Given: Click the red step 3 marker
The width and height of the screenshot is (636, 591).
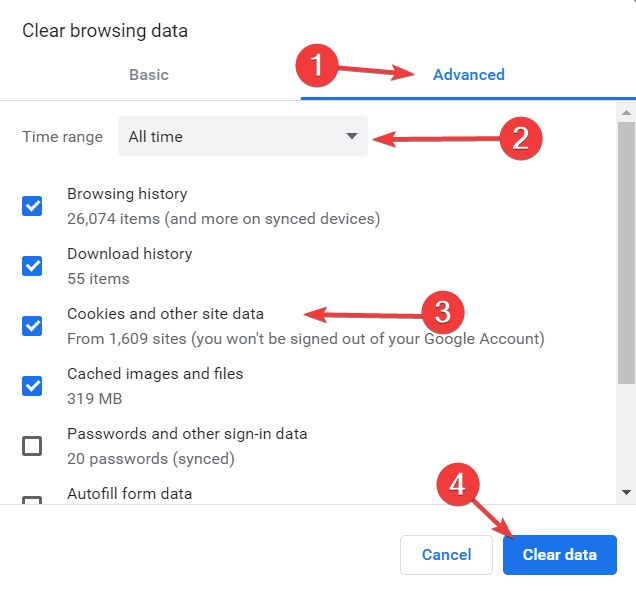Looking at the screenshot, I should (x=443, y=312).
